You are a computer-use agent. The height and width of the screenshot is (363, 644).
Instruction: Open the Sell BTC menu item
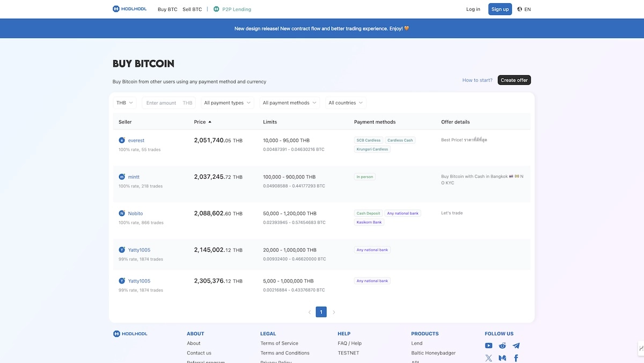point(192,9)
